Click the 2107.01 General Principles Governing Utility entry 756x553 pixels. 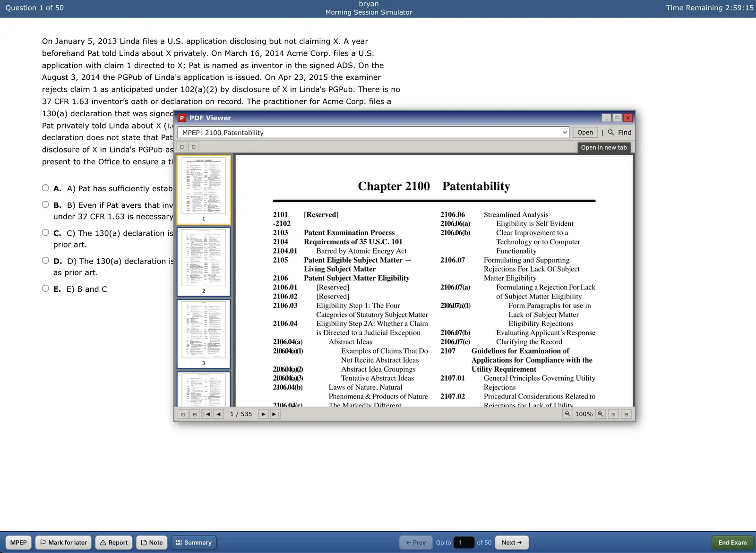pos(518,383)
